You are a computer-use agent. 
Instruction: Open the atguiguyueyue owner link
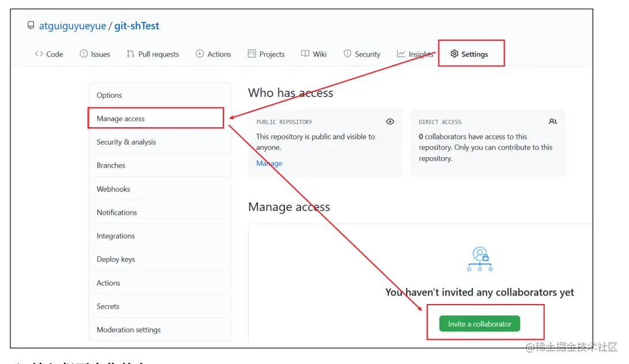73,26
